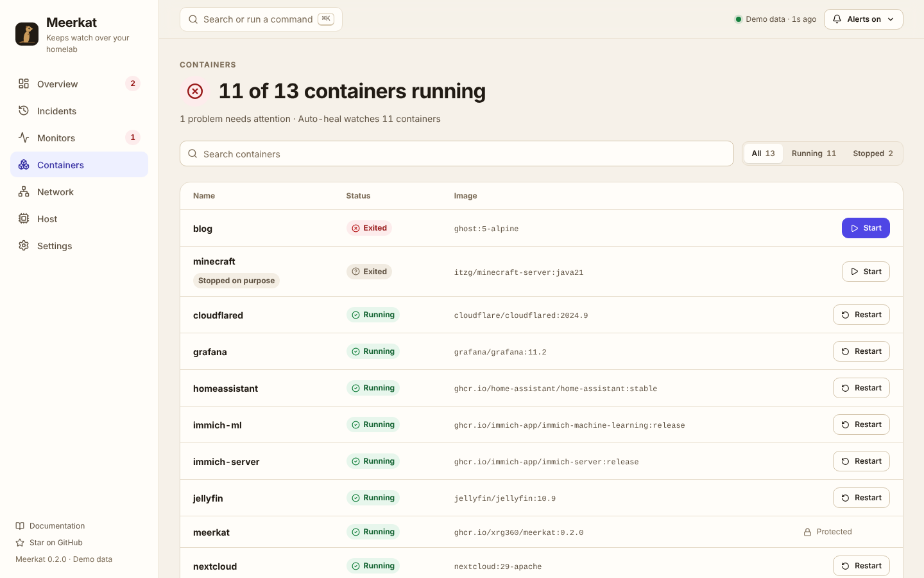Click the Monitors pulse icon
The image size is (924, 578).
coord(24,137)
